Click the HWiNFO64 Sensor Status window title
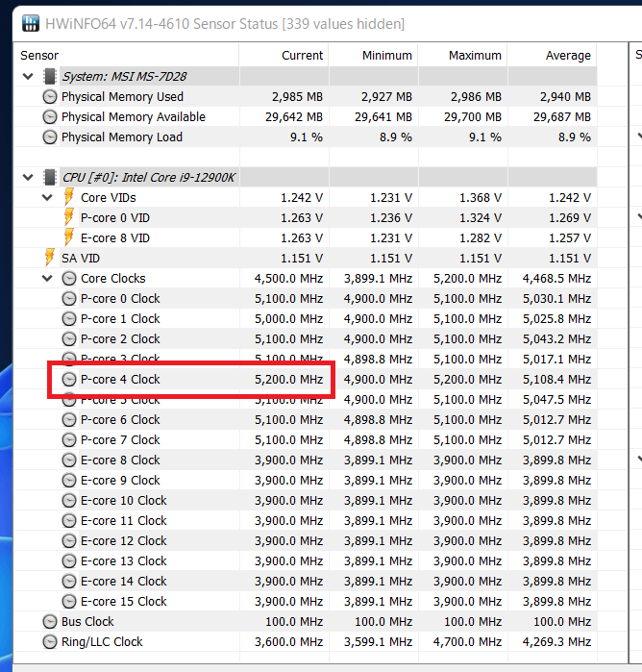Screen dimensions: 642x672 pyautogui.click(x=225, y=24)
